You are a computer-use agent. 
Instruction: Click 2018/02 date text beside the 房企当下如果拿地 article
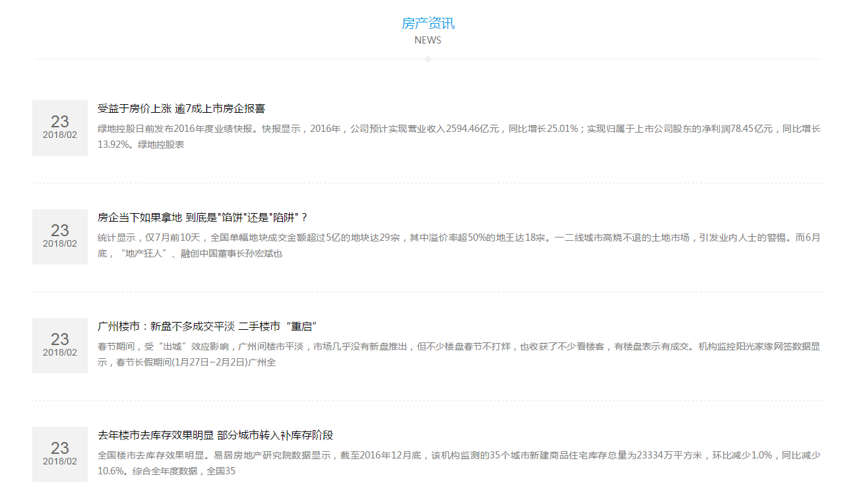tap(60, 243)
